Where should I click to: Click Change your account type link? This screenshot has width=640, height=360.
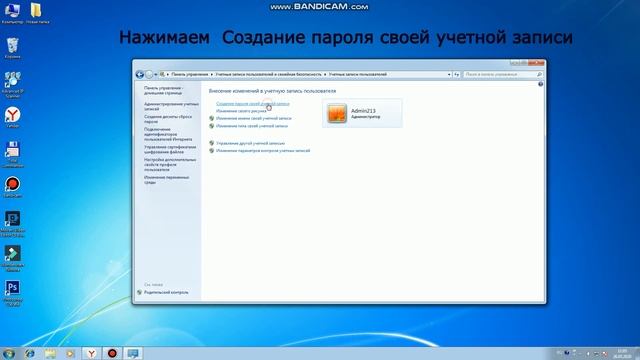click(x=252, y=126)
